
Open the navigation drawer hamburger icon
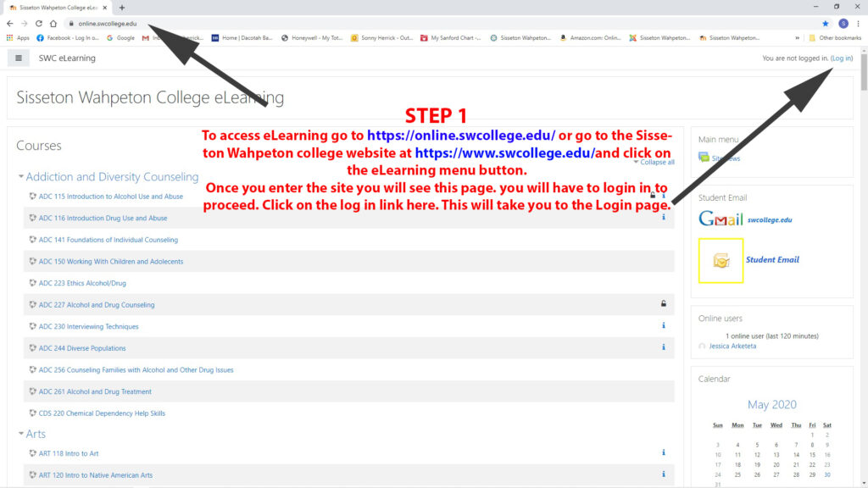tap(18, 58)
